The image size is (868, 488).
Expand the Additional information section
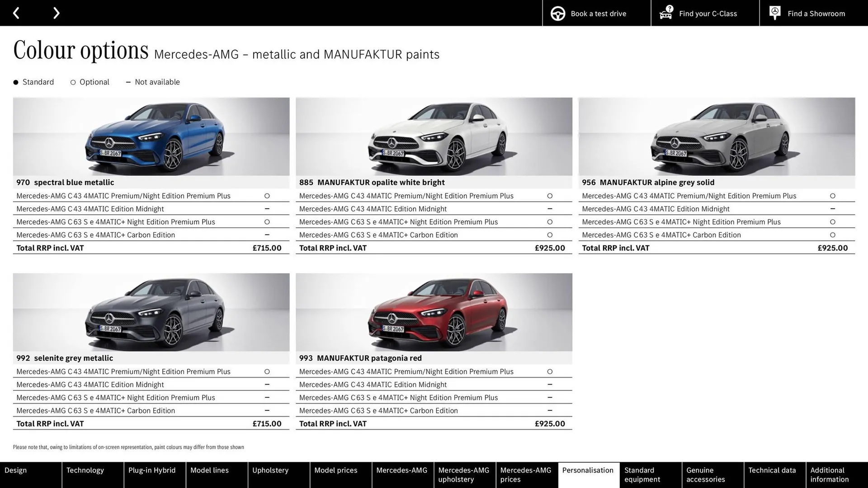click(835, 475)
